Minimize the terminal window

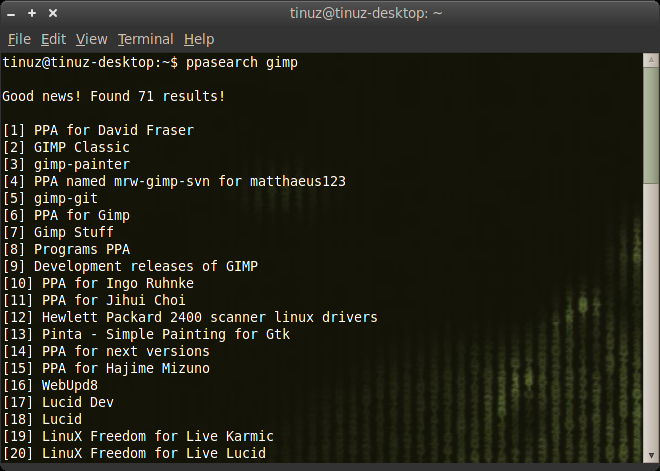click(x=11, y=14)
